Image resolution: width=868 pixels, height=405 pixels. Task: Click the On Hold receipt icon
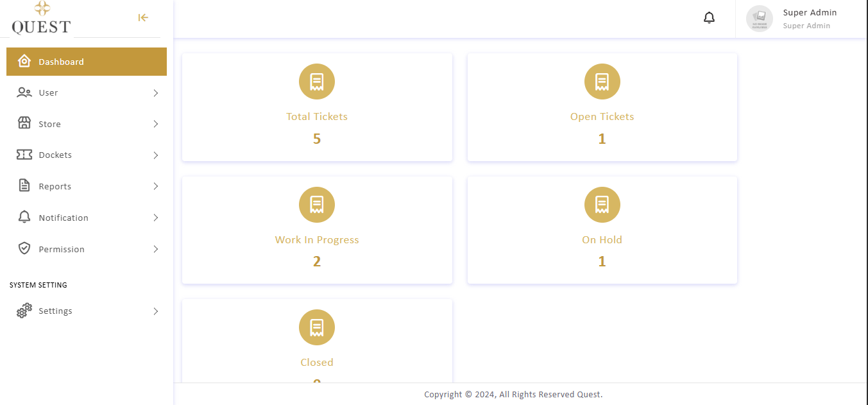(602, 205)
